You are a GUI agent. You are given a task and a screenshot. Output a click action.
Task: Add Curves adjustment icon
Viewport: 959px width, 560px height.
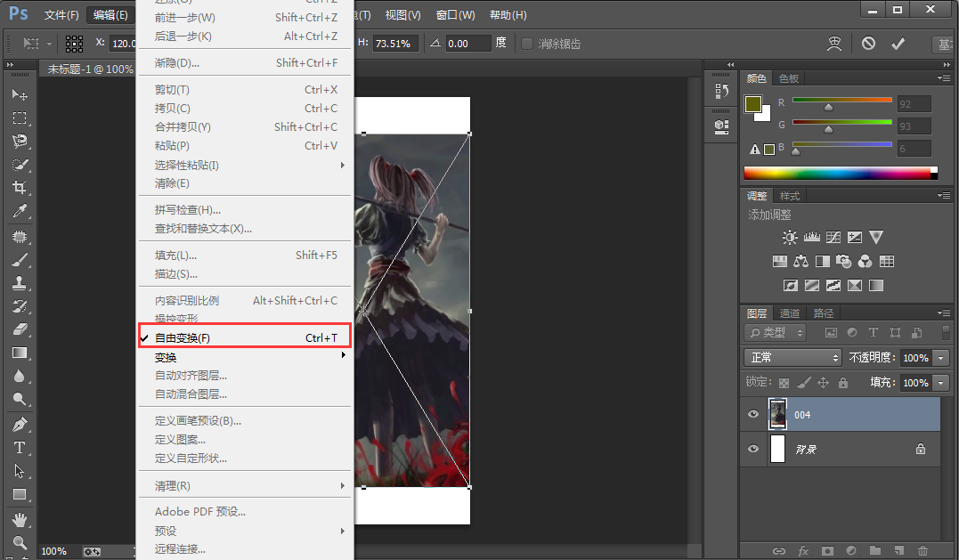coord(833,237)
